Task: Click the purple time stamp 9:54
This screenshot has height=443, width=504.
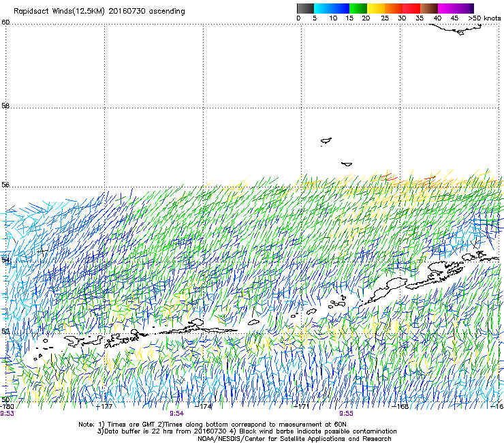Action: click(x=177, y=414)
